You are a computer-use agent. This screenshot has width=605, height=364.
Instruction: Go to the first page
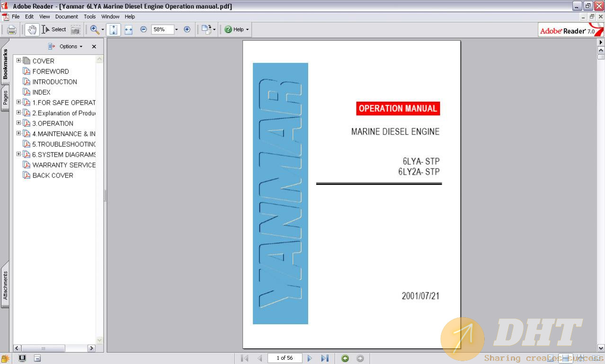pos(245,358)
